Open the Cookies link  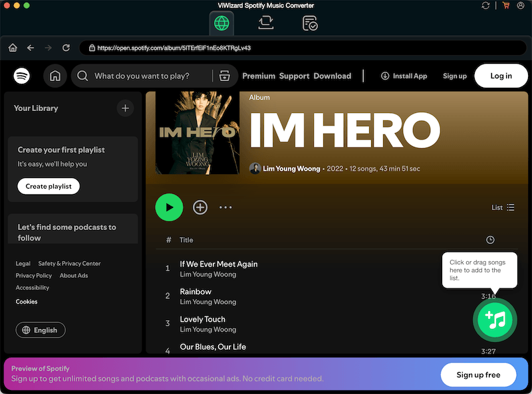27,302
